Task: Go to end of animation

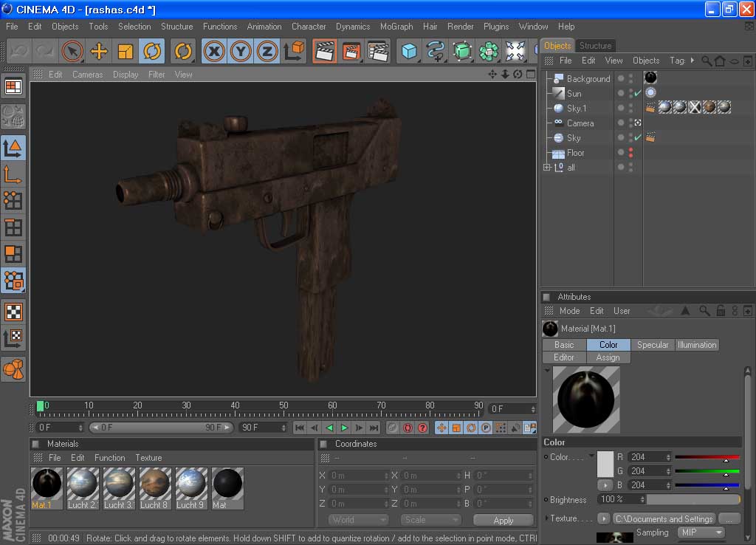Action: [x=374, y=428]
